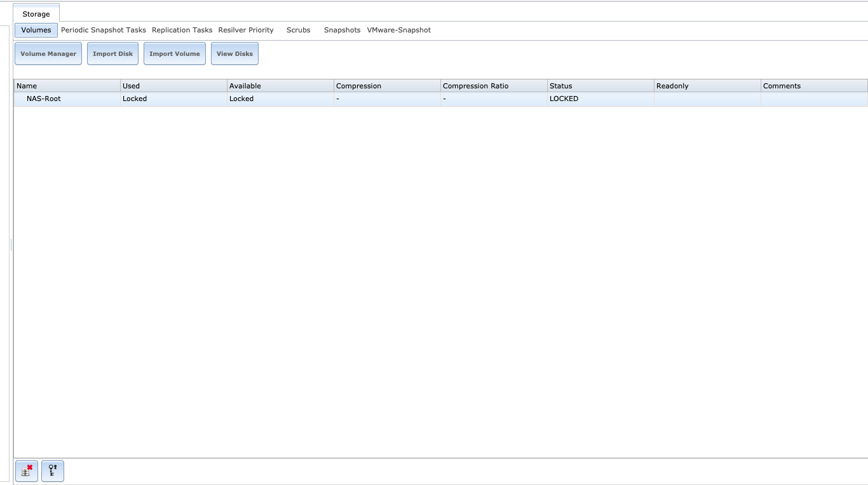
Task: Go to VMware-Snapshot tab
Action: (399, 30)
